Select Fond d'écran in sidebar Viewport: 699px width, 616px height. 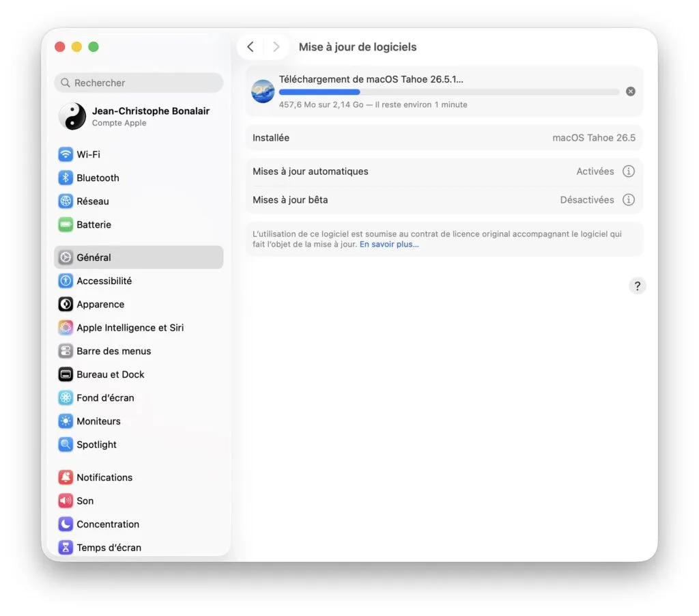coord(139,398)
